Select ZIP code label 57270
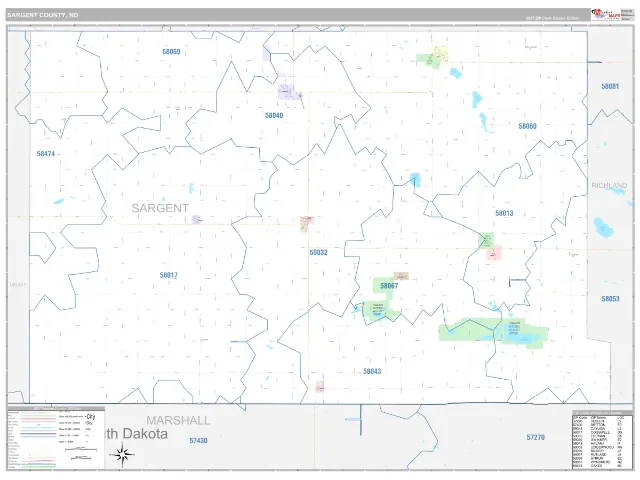This screenshot has width=640, height=480. tap(536, 438)
